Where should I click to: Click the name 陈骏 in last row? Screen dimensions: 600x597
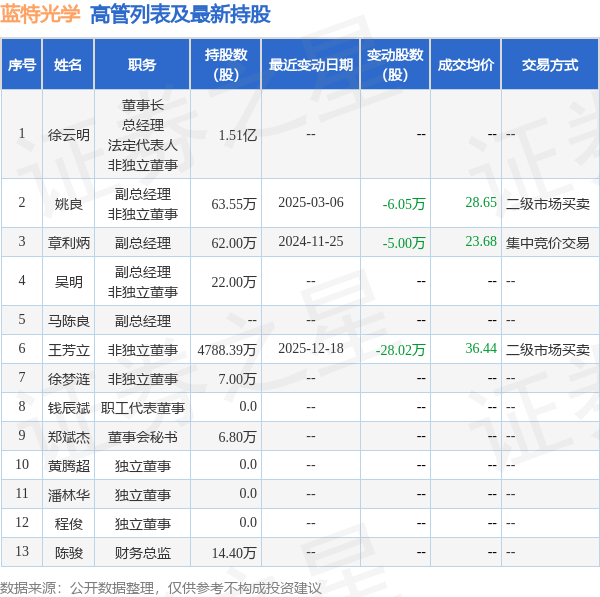[68, 552]
